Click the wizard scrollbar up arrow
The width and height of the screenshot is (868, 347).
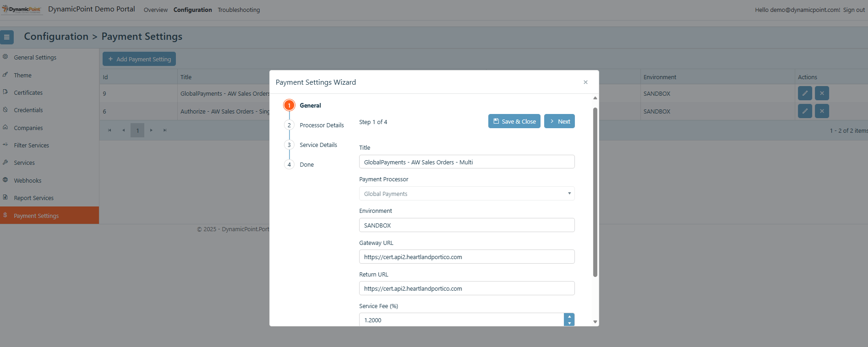coord(595,98)
